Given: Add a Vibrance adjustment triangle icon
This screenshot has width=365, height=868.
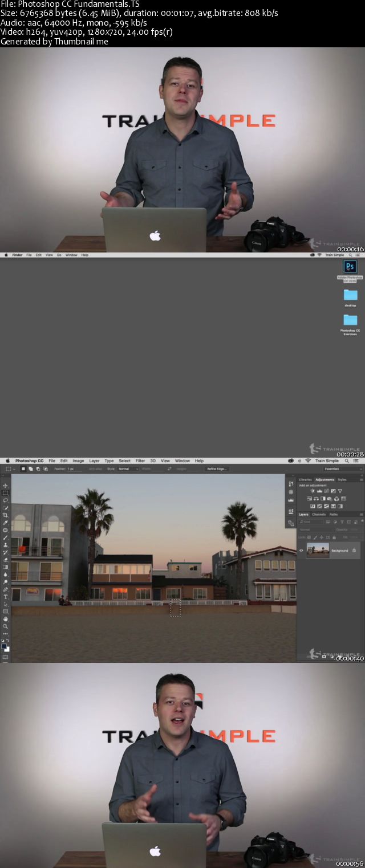Looking at the screenshot, I should tap(340, 491).
